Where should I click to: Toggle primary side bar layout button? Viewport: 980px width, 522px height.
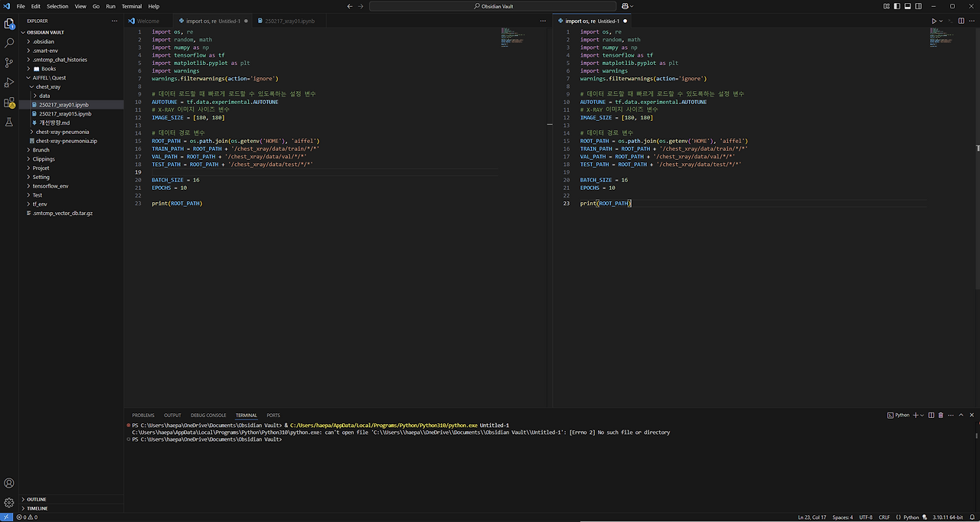pyautogui.click(x=897, y=6)
